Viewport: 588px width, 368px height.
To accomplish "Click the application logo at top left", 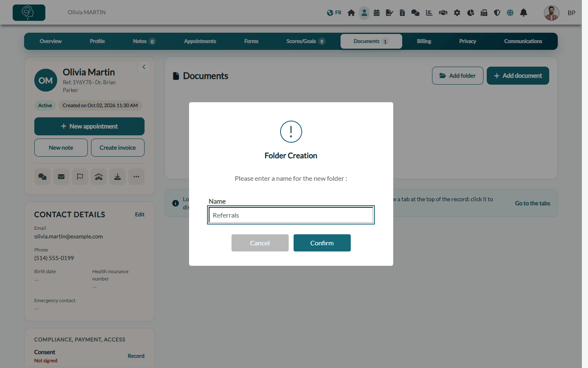I will click(29, 13).
